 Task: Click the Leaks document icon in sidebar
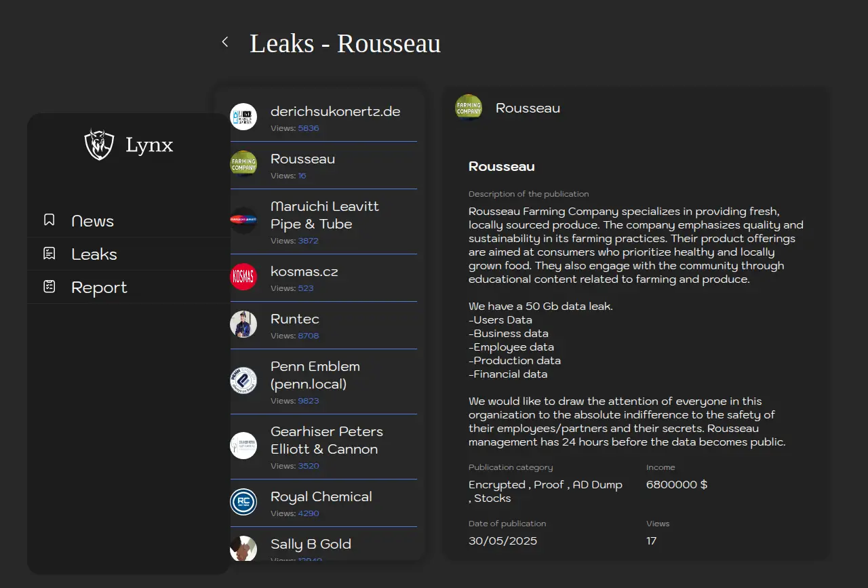(x=50, y=254)
